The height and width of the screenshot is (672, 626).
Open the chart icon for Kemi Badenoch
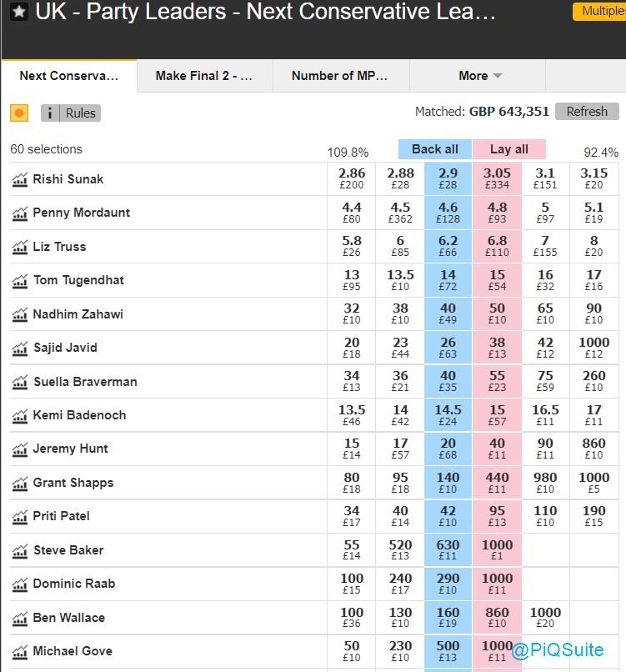click(x=20, y=415)
